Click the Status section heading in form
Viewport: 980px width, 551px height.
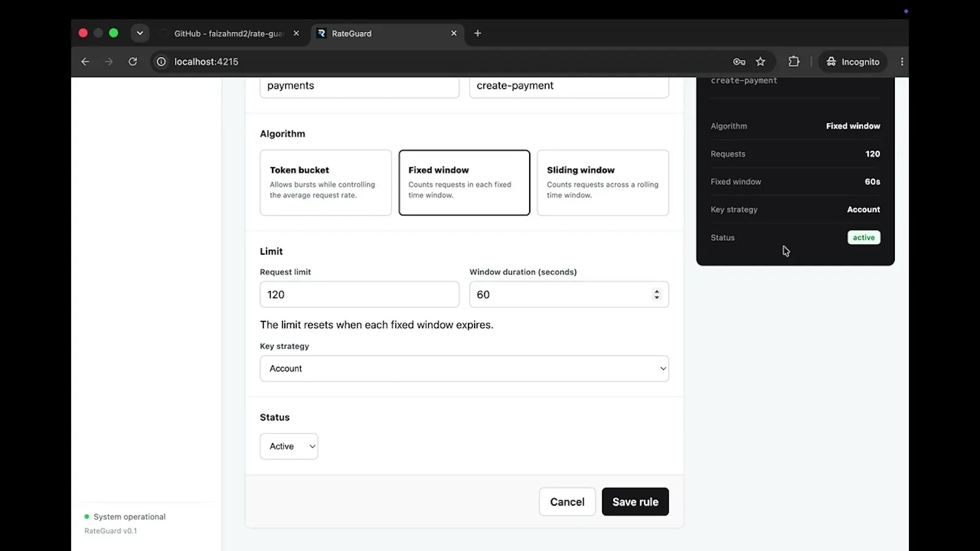tap(274, 417)
